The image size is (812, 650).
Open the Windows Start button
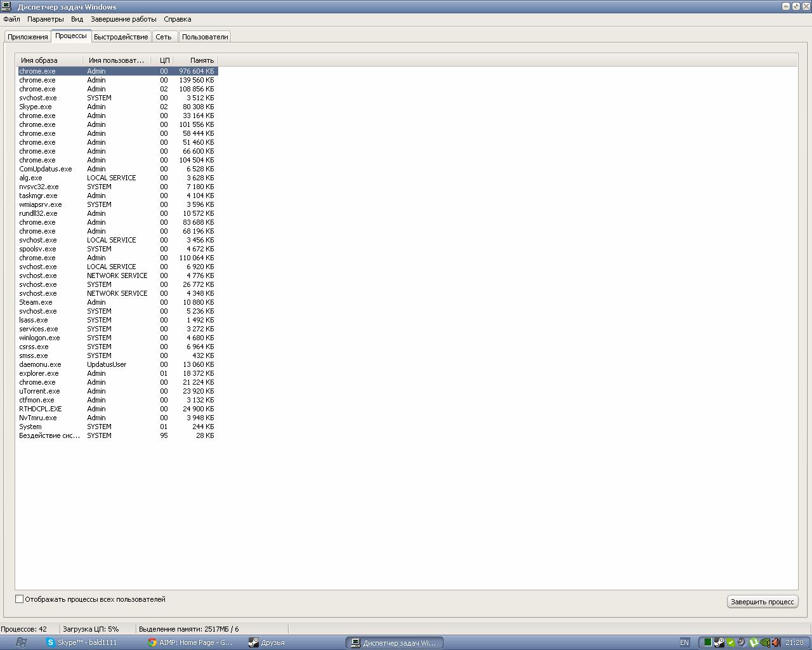20,642
